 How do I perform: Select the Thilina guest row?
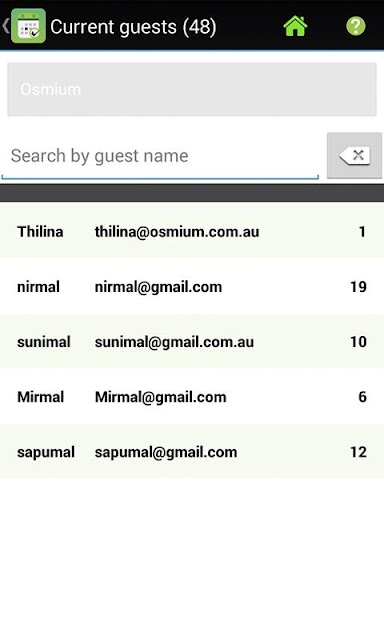click(x=192, y=231)
